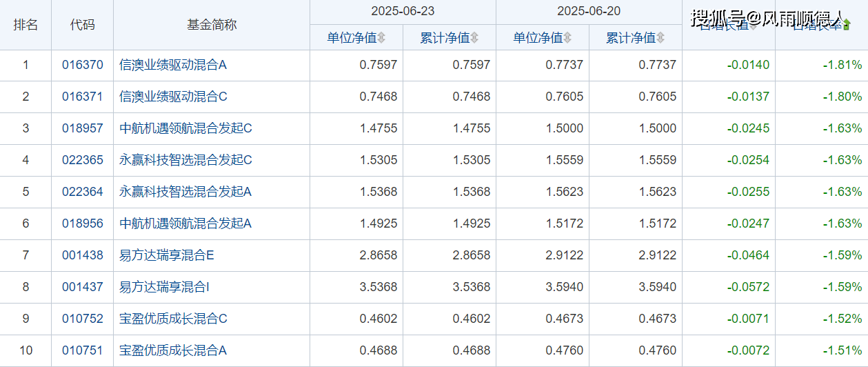Select 06-20 cumulative value 1.5623 for 022364
868x367 pixels.
pos(658,192)
